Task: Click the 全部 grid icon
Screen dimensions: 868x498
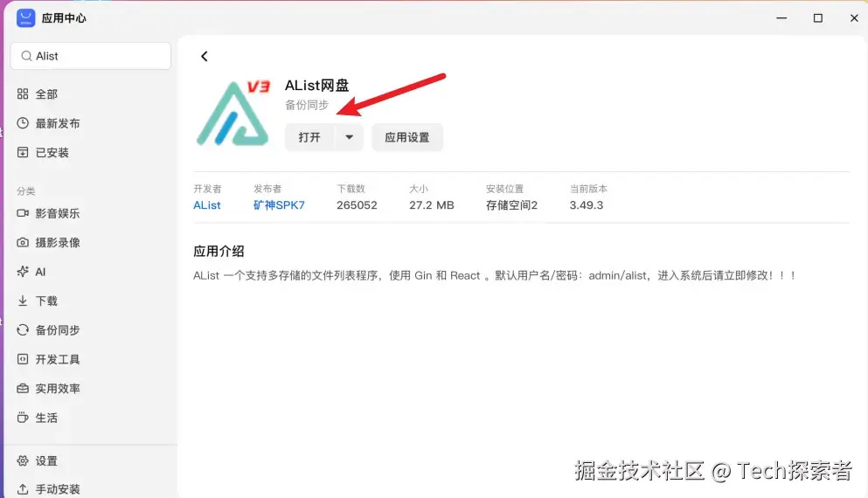Action: pos(23,94)
